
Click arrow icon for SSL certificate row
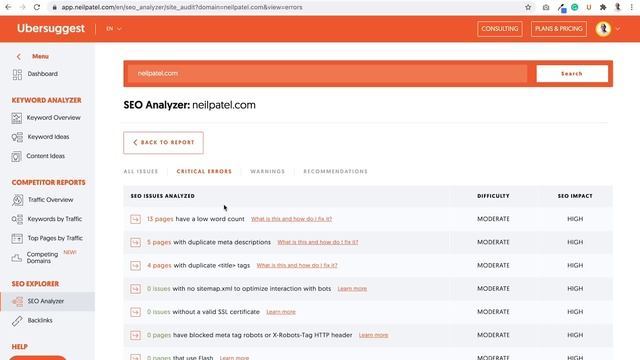point(136,312)
